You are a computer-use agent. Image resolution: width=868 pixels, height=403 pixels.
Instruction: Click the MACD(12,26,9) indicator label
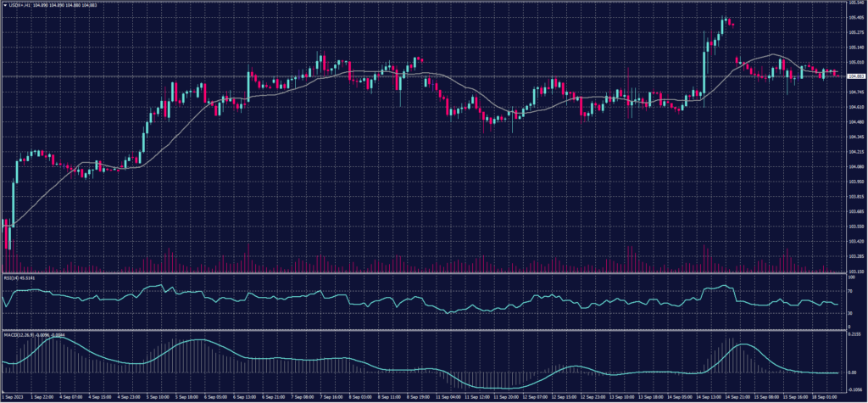click(19, 333)
